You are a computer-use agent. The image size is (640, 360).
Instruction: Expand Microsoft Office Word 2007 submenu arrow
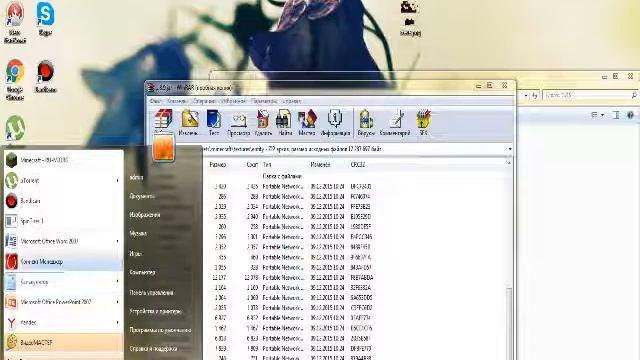tap(118, 241)
